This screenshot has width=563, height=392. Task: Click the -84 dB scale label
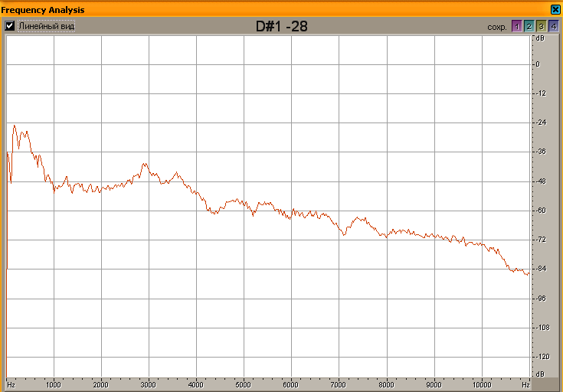click(541, 269)
